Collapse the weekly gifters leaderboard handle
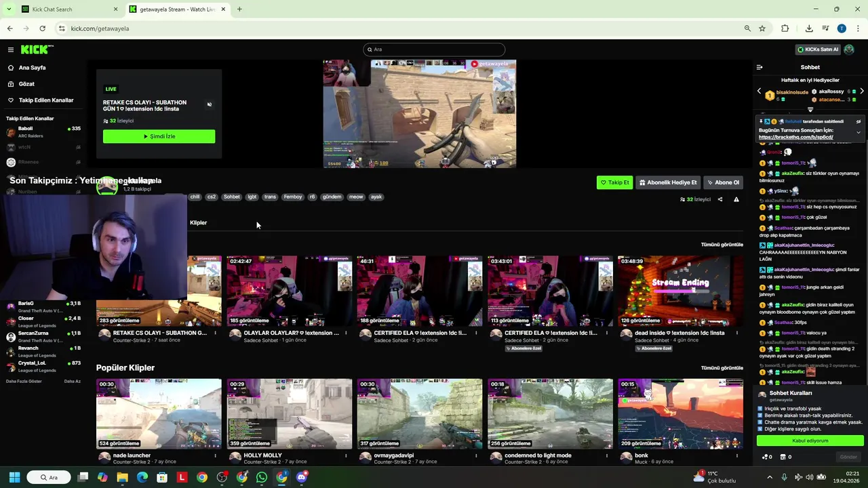 tap(810, 109)
